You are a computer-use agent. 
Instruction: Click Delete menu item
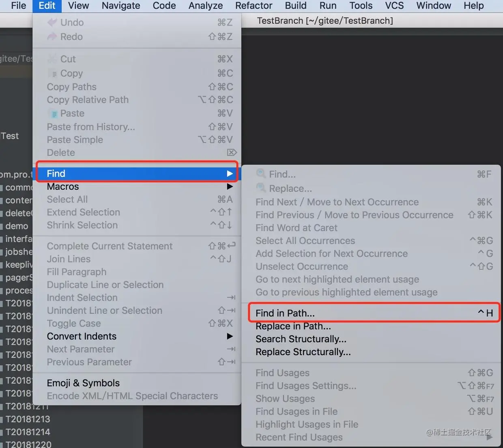137,153
